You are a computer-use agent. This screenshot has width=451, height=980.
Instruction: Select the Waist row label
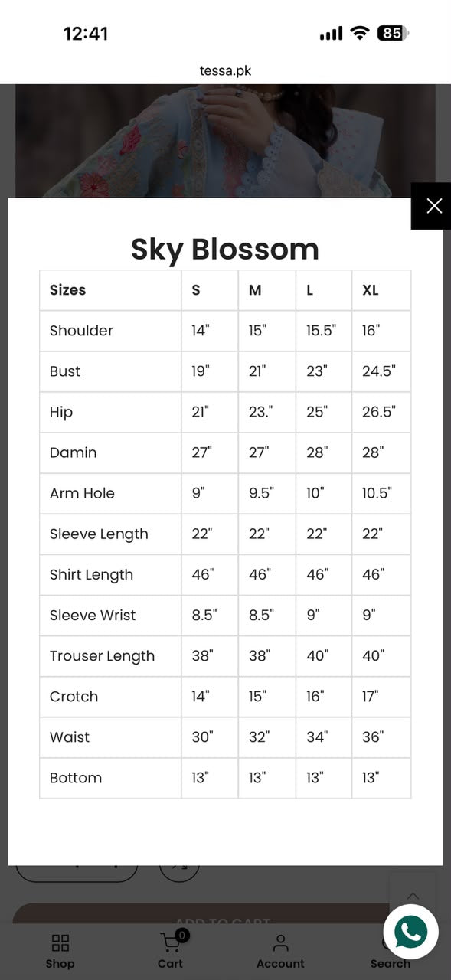(x=70, y=737)
